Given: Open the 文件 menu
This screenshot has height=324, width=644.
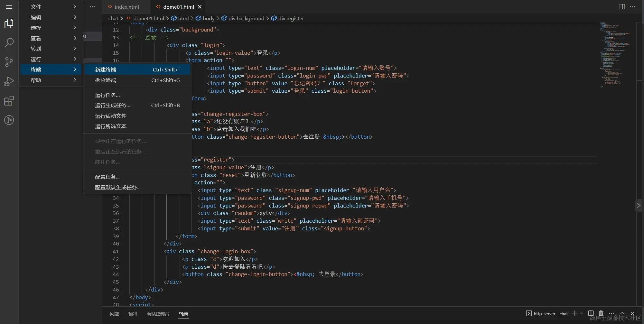Looking at the screenshot, I should [51, 7].
